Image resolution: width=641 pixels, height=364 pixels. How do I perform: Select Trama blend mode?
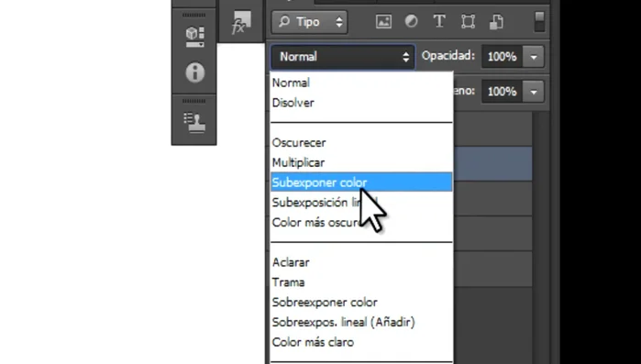(x=361, y=282)
